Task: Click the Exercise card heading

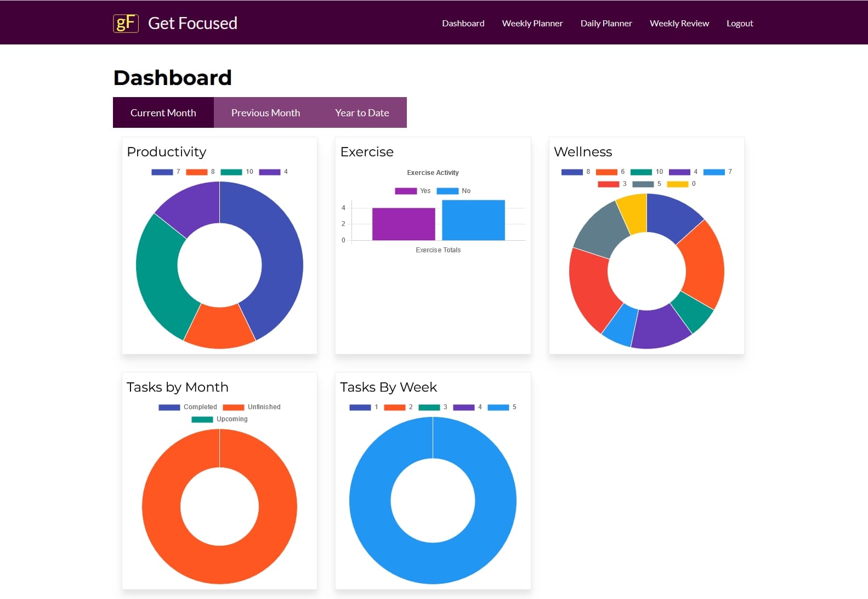Action: pyautogui.click(x=367, y=152)
